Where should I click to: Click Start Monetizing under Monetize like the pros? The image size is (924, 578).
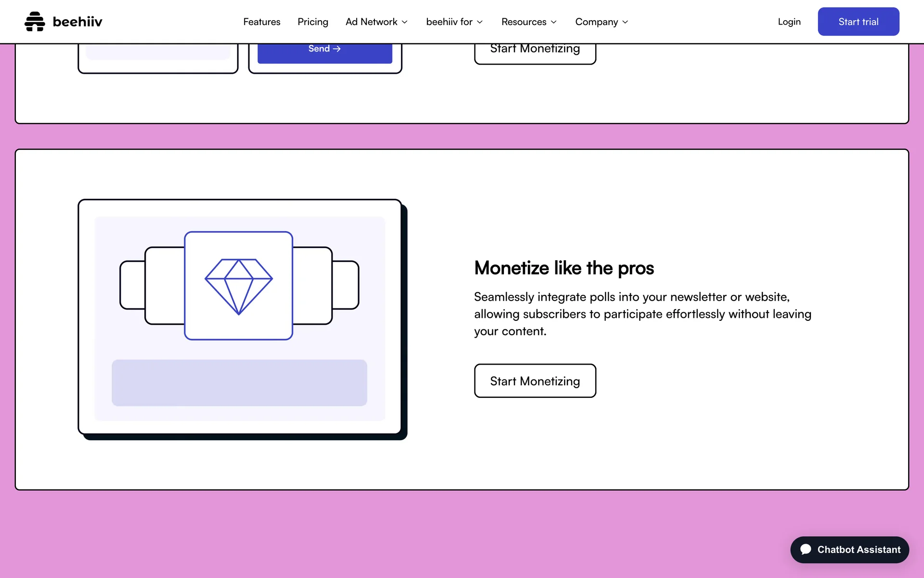[535, 381]
